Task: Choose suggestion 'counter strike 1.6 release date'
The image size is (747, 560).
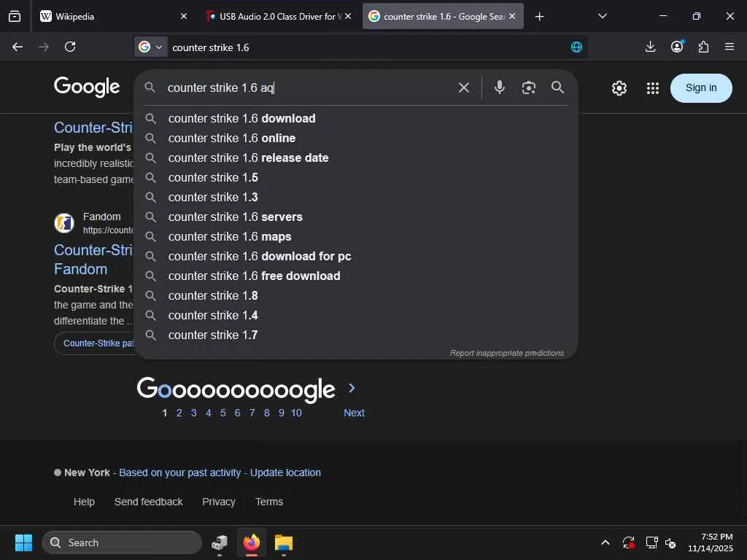Action: pyautogui.click(x=356, y=157)
